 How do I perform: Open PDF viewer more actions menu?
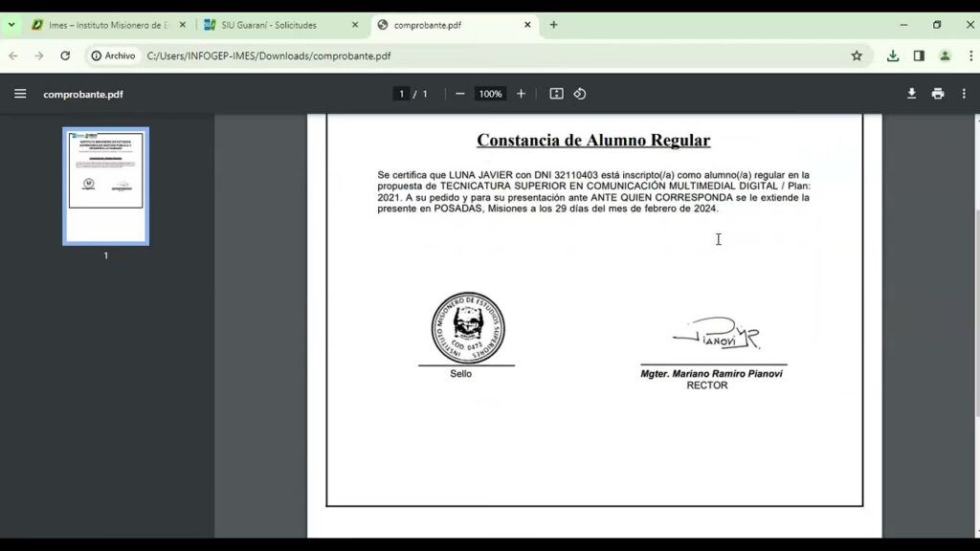click(x=964, y=94)
